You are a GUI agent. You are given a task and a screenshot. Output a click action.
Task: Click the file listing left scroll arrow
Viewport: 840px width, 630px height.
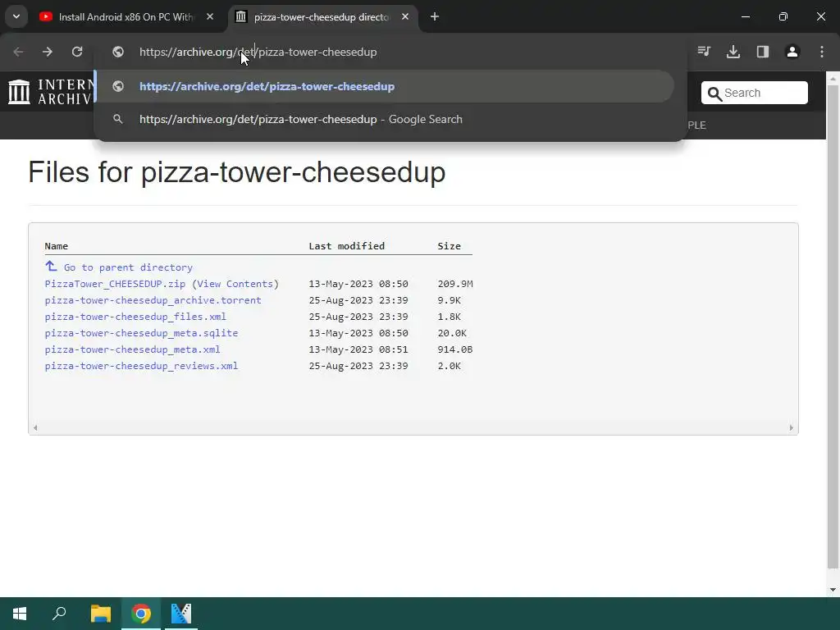[35, 427]
